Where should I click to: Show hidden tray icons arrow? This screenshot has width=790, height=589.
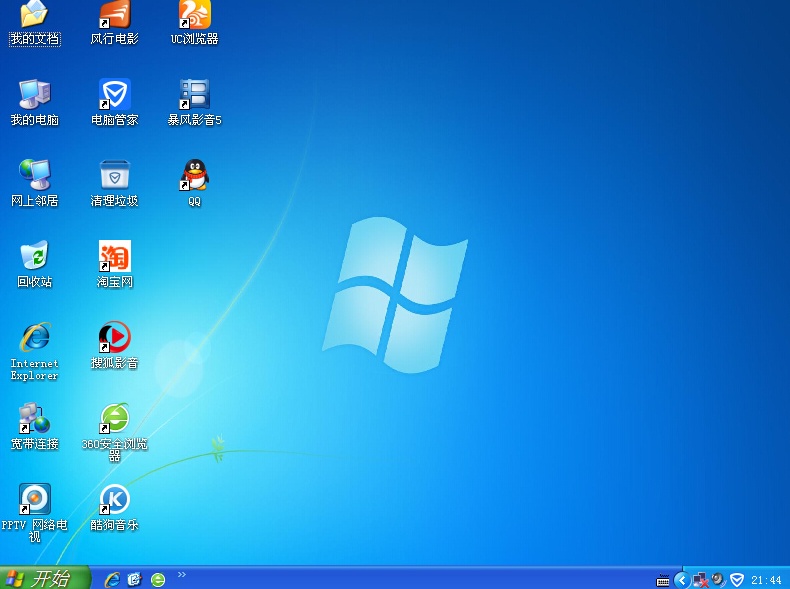click(x=682, y=580)
